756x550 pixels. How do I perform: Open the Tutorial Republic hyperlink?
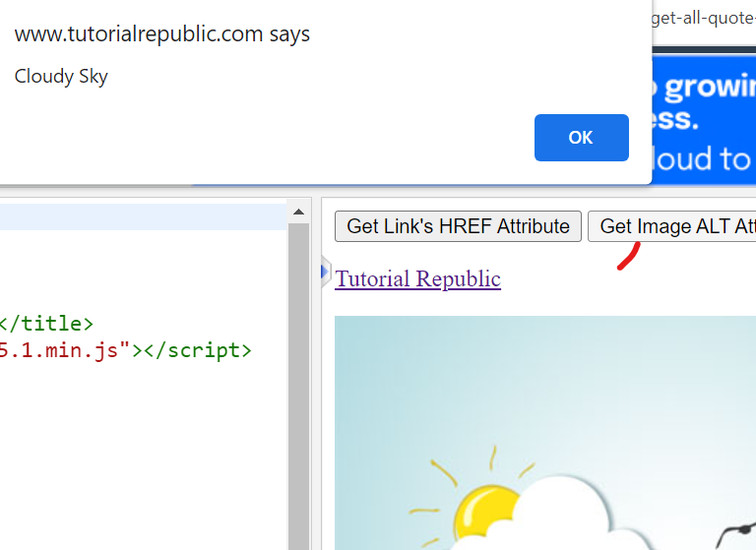coord(417,279)
